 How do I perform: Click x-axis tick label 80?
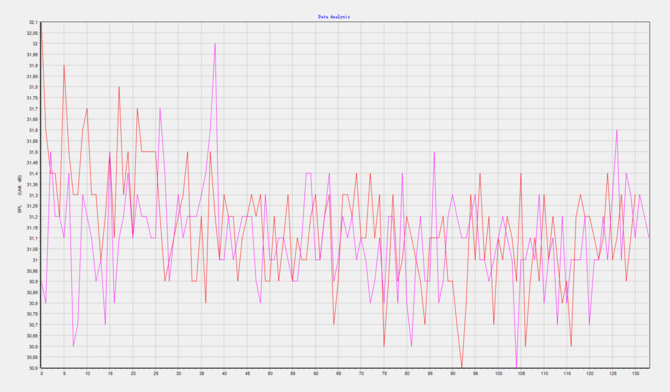407,374
